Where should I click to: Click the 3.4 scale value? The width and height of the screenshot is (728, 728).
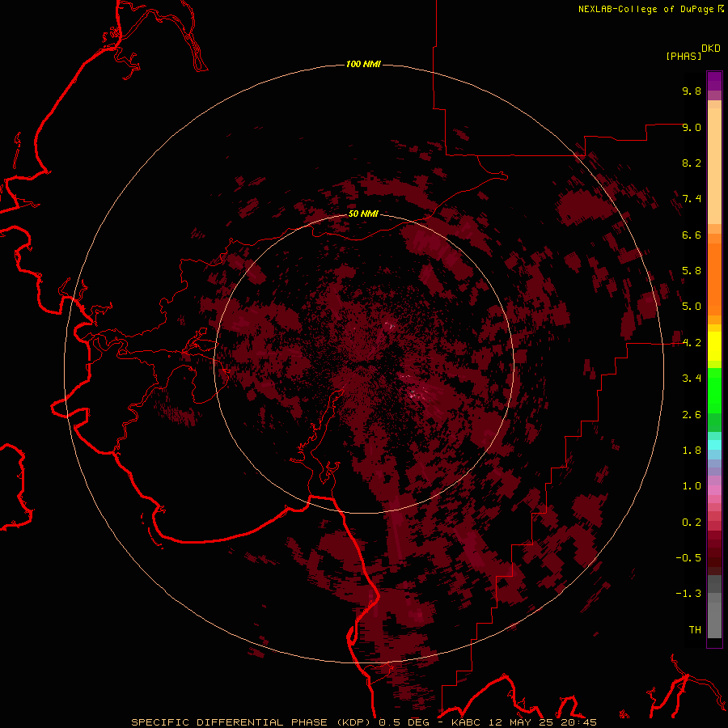click(692, 379)
